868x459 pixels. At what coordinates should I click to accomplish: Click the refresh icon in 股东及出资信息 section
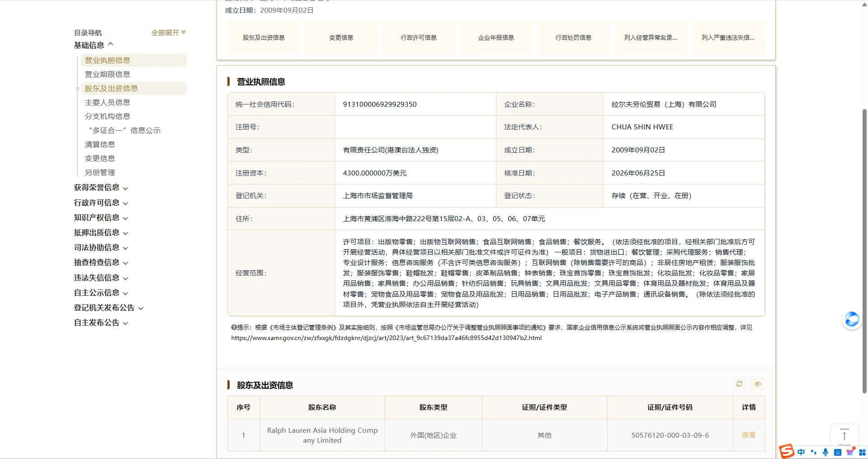point(739,384)
